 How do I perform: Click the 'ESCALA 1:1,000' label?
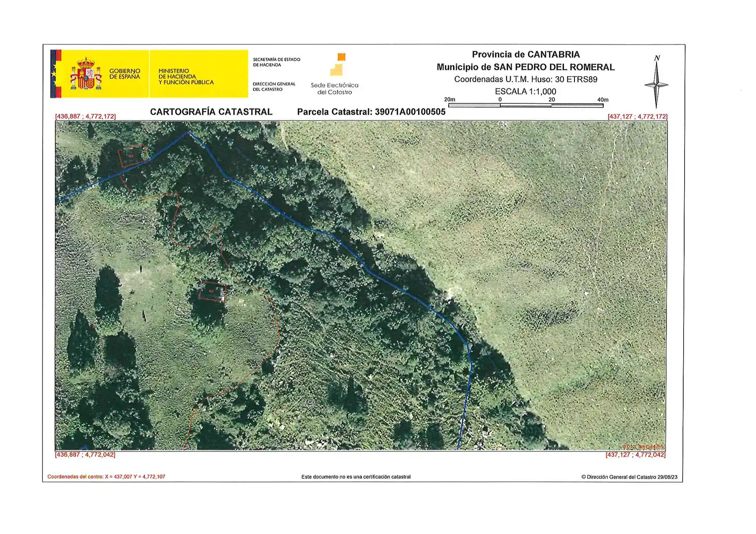[525, 91]
